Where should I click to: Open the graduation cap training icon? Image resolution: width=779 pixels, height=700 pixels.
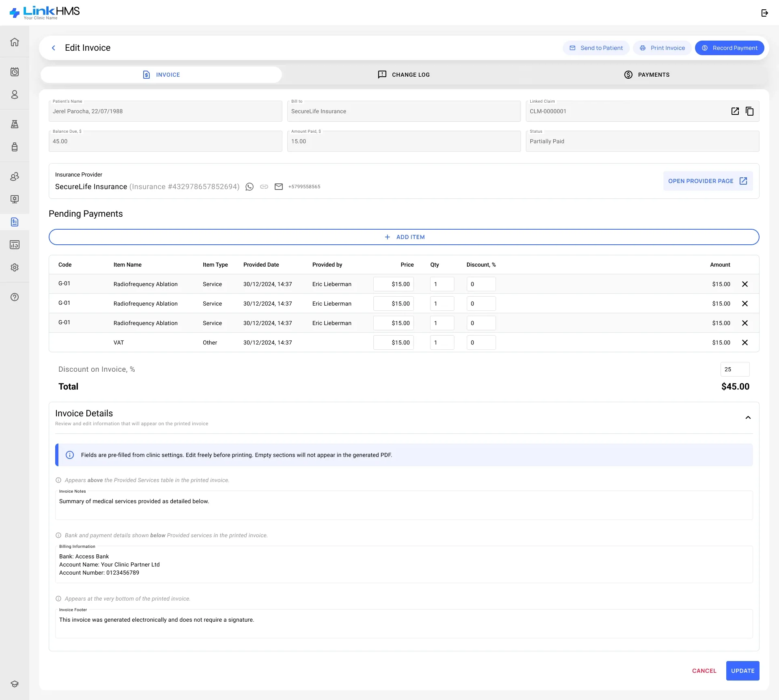tap(15, 684)
